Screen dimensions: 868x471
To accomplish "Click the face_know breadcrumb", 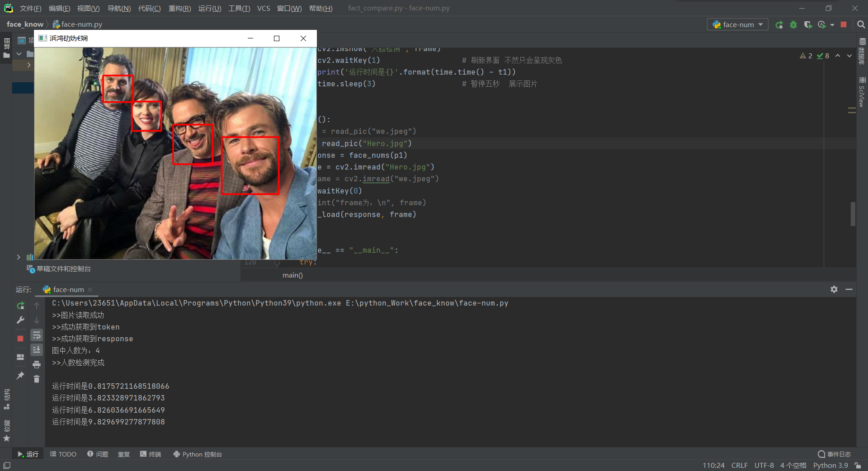I will (x=25, y=24).
